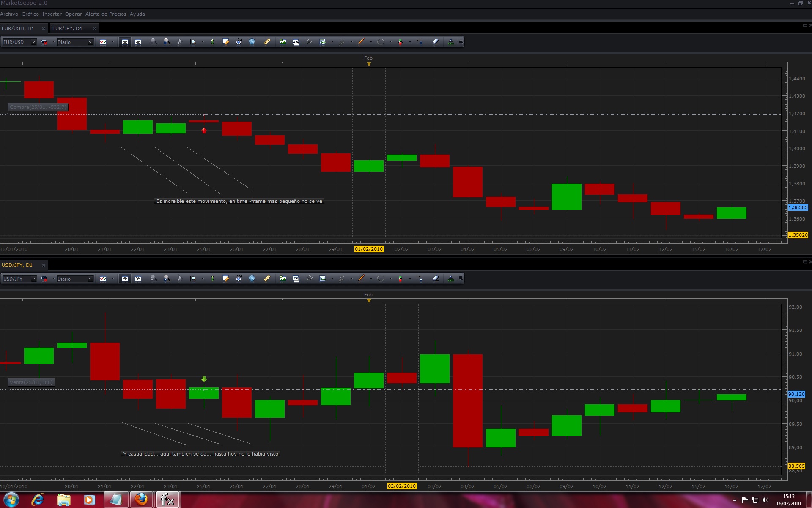The height and width of the screenshot is (508, 812).
Task: Open the Insertar menu
Action: pos(52,14)
